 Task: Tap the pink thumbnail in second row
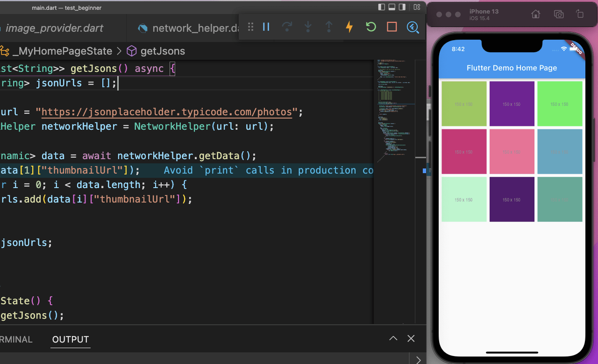click(512, 152)
